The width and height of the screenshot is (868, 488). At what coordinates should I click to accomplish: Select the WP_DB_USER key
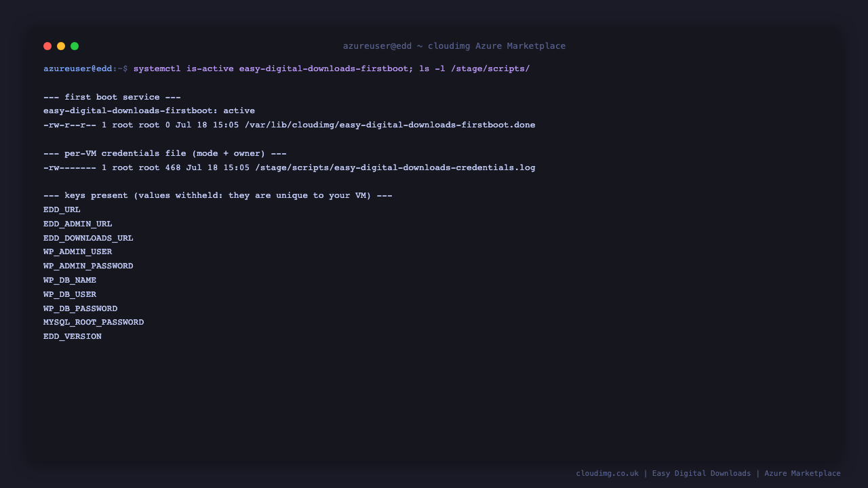point(70,295)
